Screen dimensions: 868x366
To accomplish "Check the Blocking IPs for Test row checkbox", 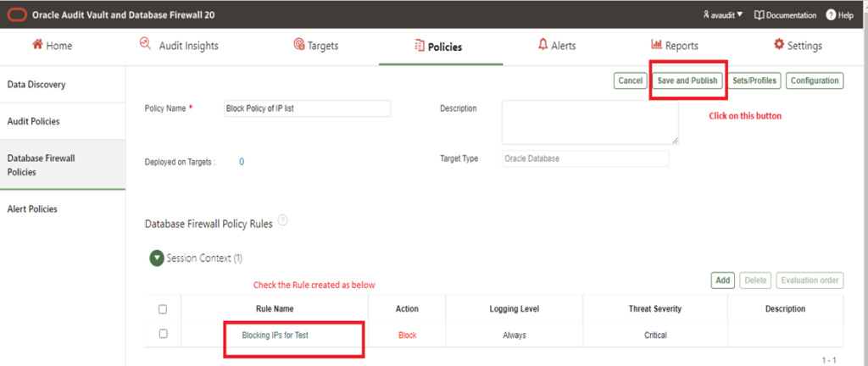I will tap(163, 334).
